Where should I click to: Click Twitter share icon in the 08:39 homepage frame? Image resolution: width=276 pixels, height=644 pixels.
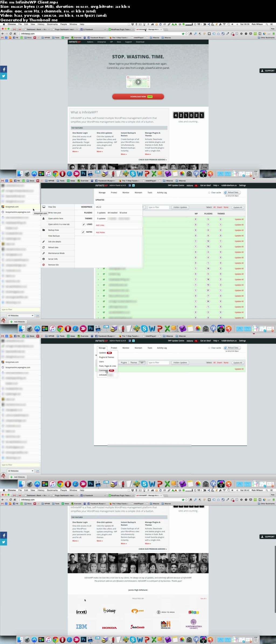click(x=4, y=76)
